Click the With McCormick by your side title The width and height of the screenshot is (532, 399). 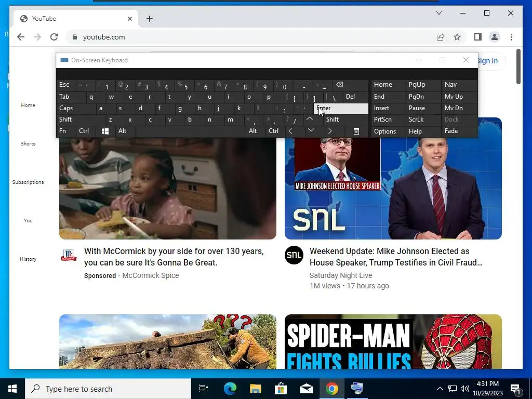click(x=174, y=257)
